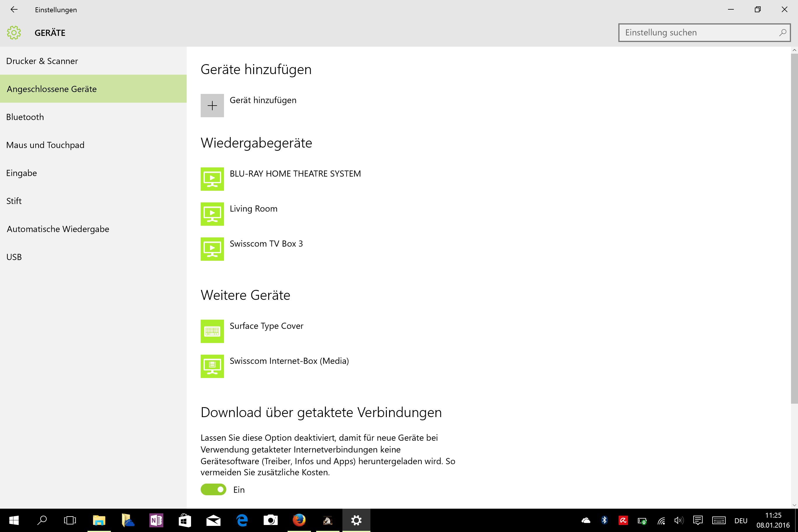Click the Swisscom TV Box 3 icon
The width and height of the screenshot is (798, 532).
pos(212,249)
